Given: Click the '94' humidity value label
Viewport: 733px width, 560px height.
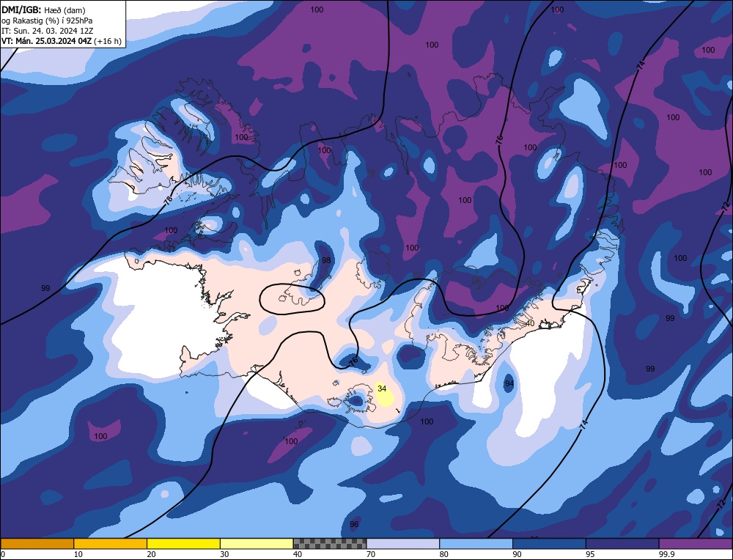Looking at the screenshot, I should click(509, 383).
